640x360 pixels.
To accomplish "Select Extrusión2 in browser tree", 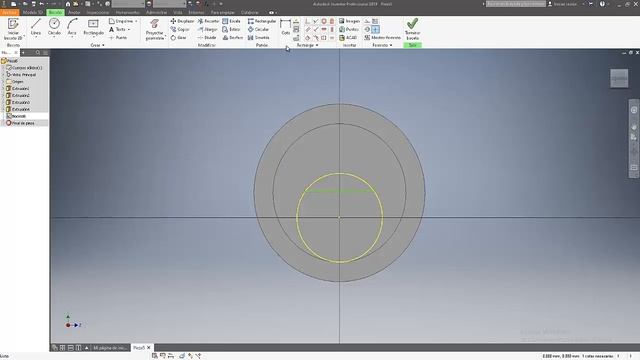I will pos(18,96).
